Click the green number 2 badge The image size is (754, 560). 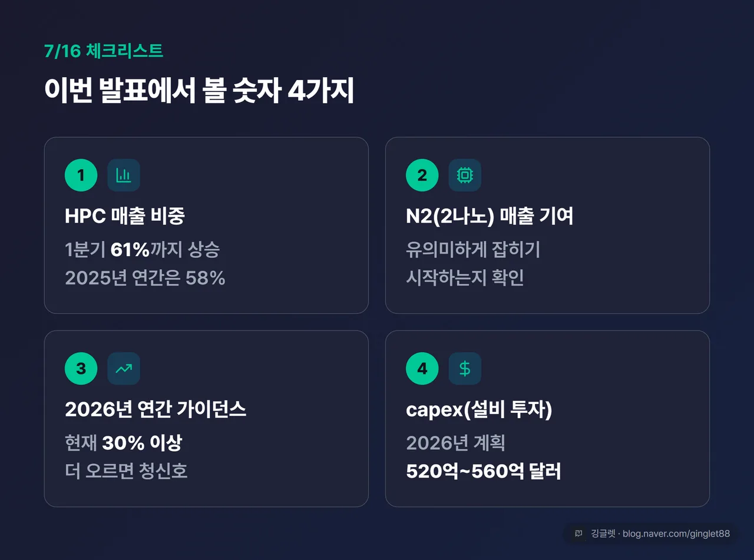tap(422, 175)
